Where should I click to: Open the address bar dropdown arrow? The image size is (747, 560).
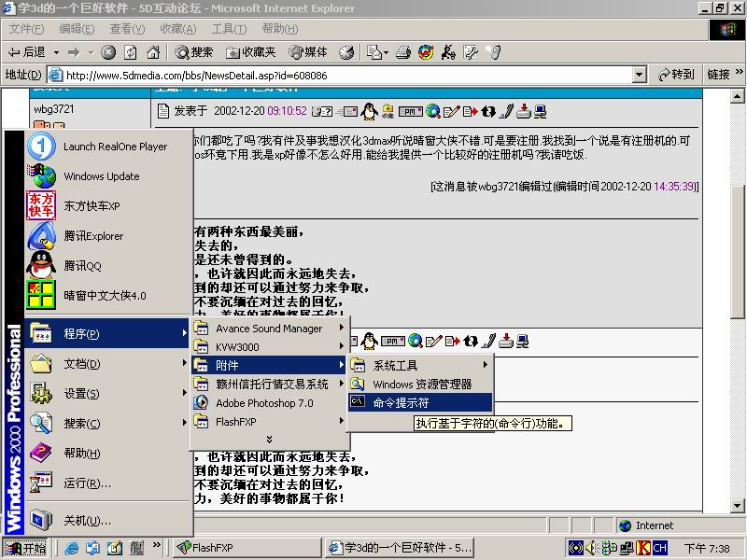(639, 75)
